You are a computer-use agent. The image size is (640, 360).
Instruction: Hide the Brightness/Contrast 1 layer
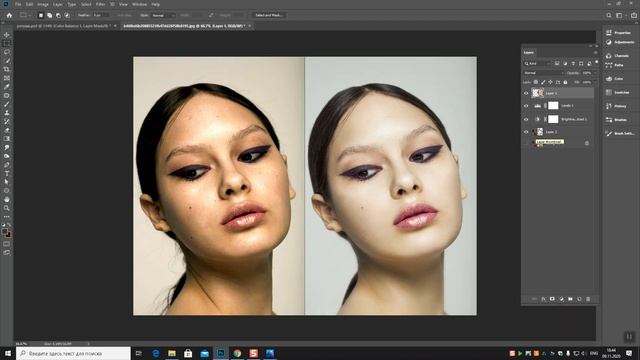click(x=526, y=119)
